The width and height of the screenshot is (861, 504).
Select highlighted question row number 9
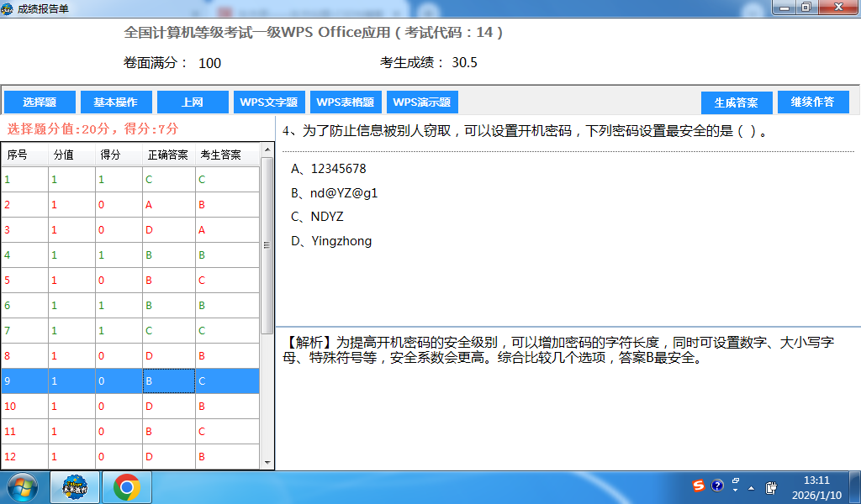point(130,381)
